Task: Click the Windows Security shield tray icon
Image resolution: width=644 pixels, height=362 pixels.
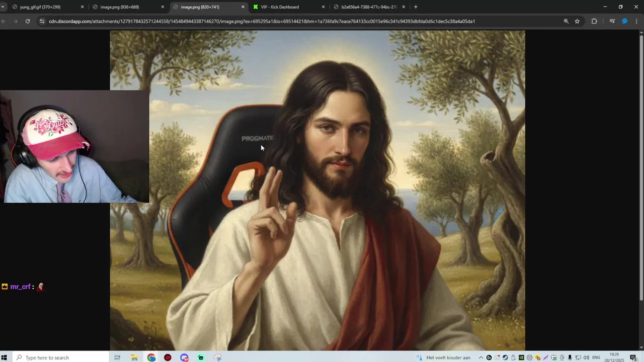Action: pyautogui.click(x=553, y=357)
